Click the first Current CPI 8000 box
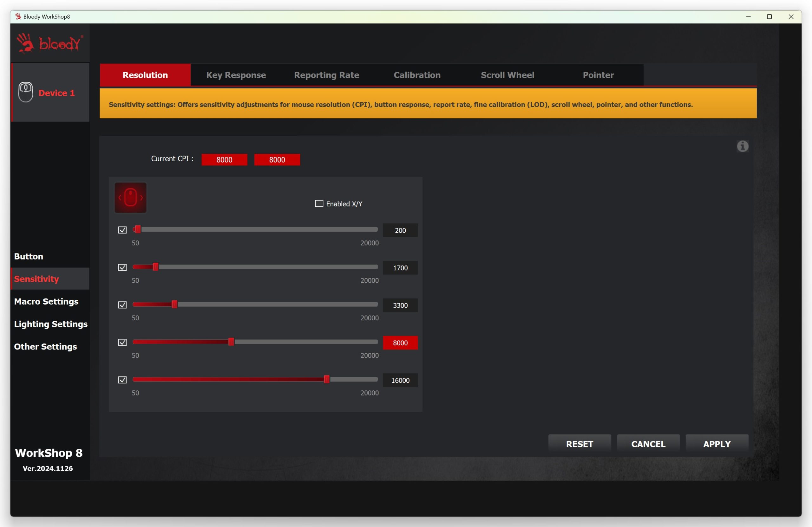Screen dimensions: 812x527 [x=224, y=159]
